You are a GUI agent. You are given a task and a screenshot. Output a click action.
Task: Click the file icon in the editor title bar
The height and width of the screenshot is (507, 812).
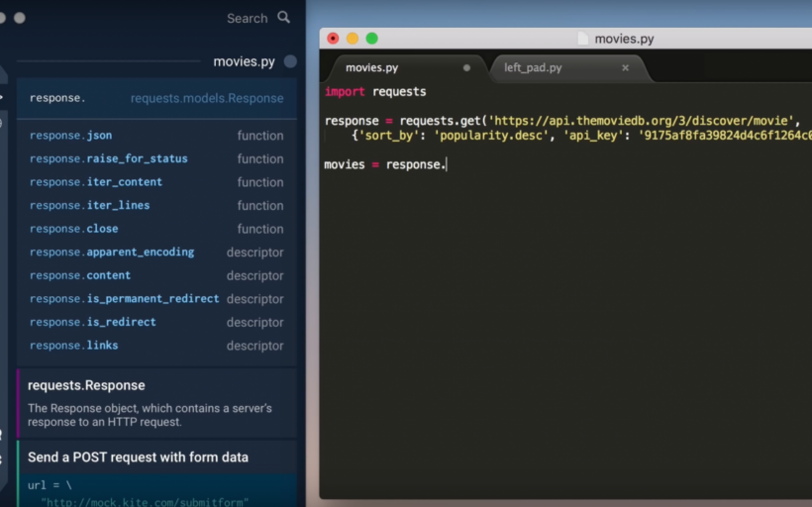582,39
